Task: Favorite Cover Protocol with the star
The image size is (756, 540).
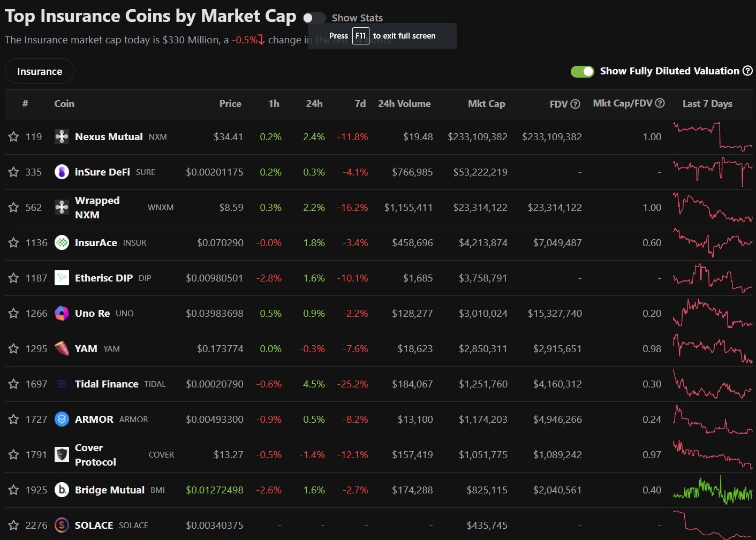Action: point(14,455)
